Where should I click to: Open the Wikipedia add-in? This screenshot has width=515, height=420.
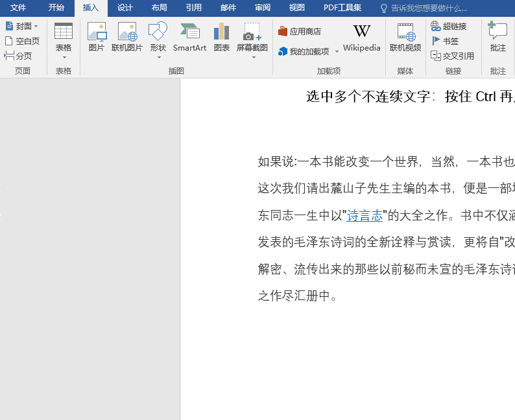[x=362, y=38]
